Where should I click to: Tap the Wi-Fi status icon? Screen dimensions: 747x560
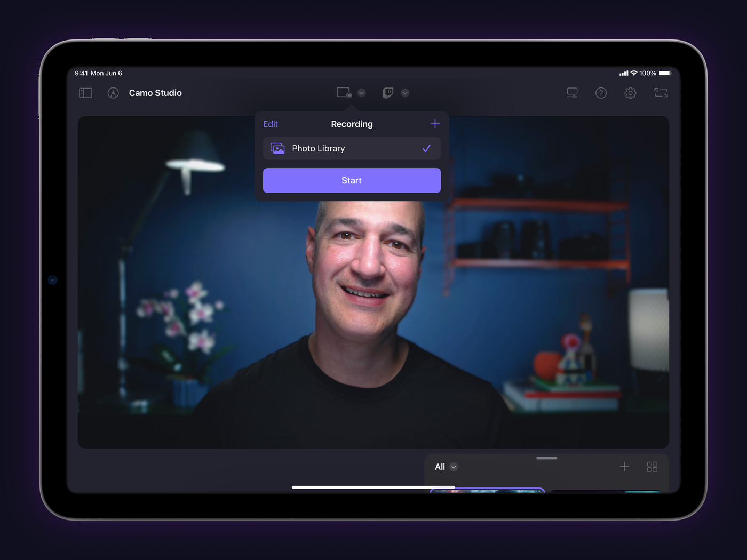(634, 73)
